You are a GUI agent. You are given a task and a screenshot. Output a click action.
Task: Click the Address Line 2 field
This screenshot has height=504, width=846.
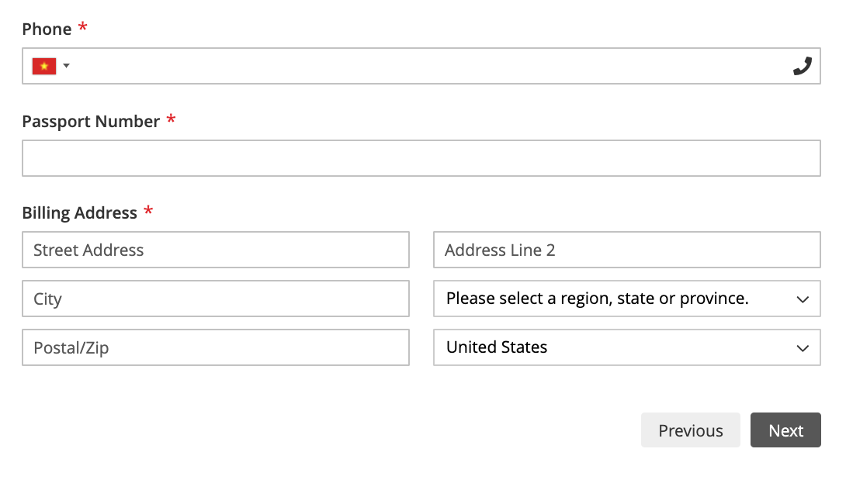pyautogui.click(x=627, y=250)
